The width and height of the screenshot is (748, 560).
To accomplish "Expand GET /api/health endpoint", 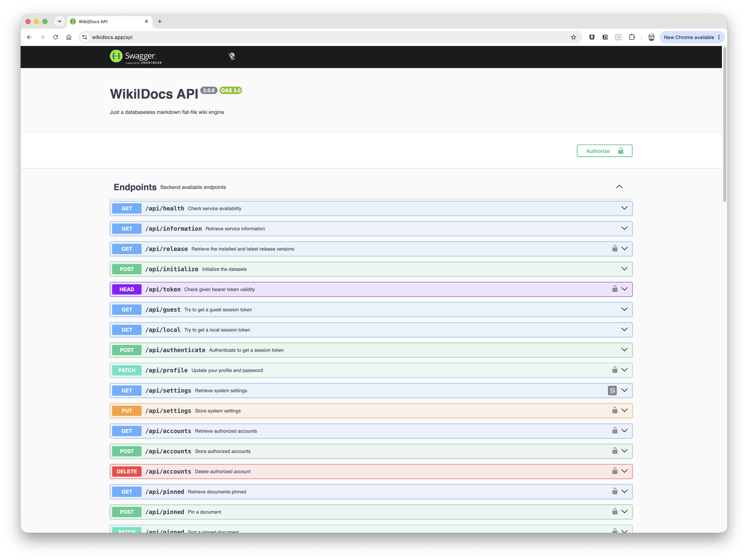I will coord(371,208).
